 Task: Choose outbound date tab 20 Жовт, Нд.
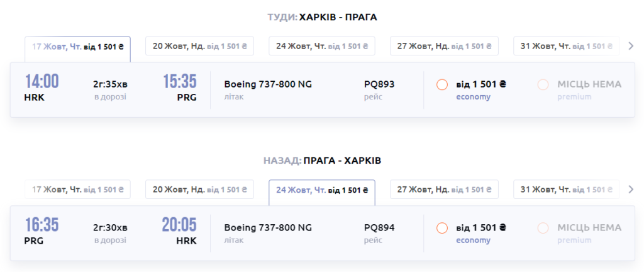[x=199, y=46]
